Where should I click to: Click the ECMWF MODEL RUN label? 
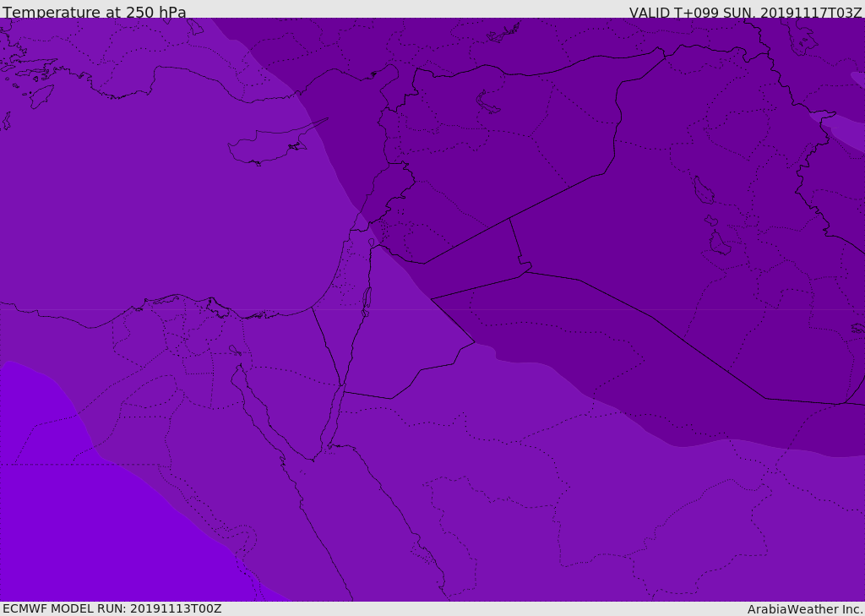[112, 608]
